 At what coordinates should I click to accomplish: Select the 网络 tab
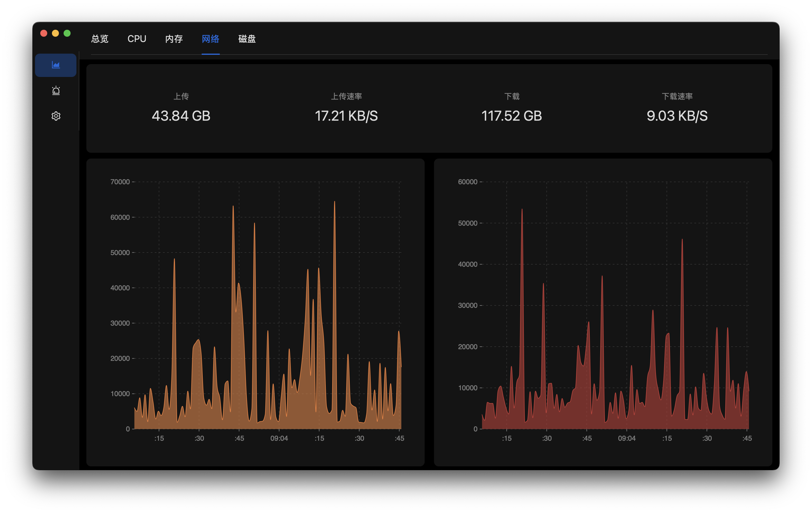210,39
